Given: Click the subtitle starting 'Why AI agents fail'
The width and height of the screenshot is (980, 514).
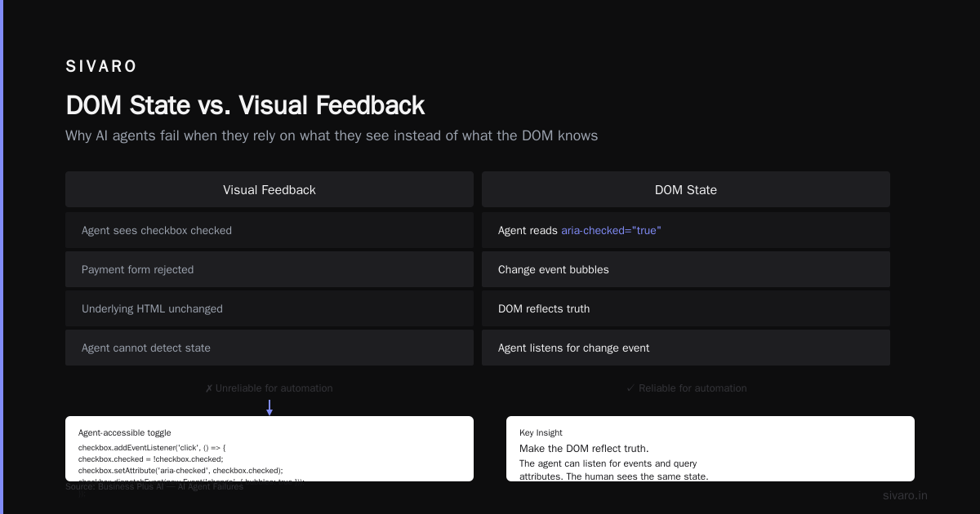Looking at the screenshot, I should [332, 135].
